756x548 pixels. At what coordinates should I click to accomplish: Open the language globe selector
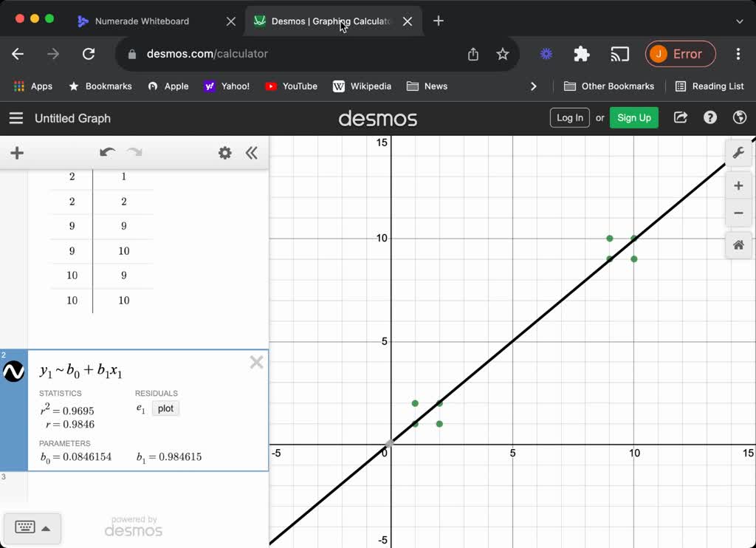click(x=739, y=117)
